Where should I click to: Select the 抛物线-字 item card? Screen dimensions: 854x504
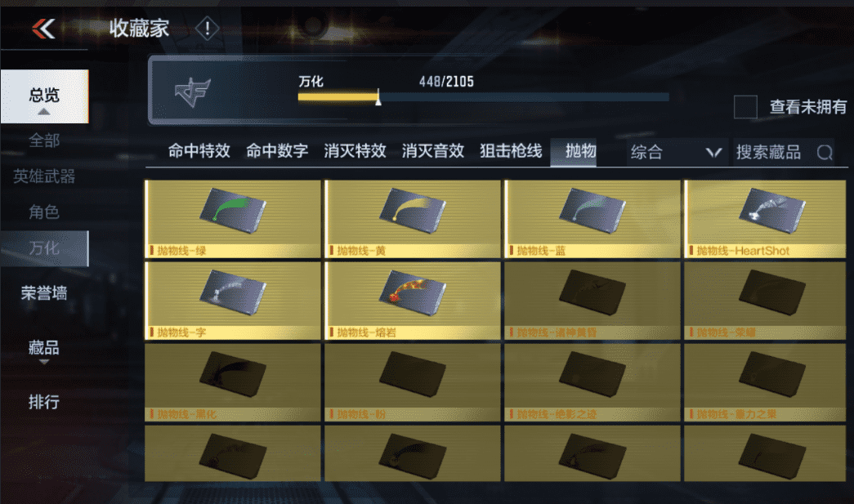233,301
